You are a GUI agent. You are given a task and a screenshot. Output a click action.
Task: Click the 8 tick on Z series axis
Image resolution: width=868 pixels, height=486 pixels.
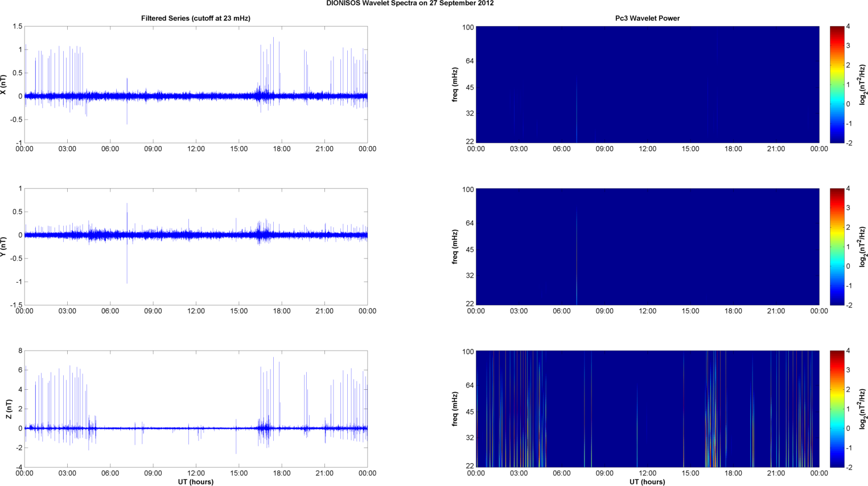tap(20, 351)
